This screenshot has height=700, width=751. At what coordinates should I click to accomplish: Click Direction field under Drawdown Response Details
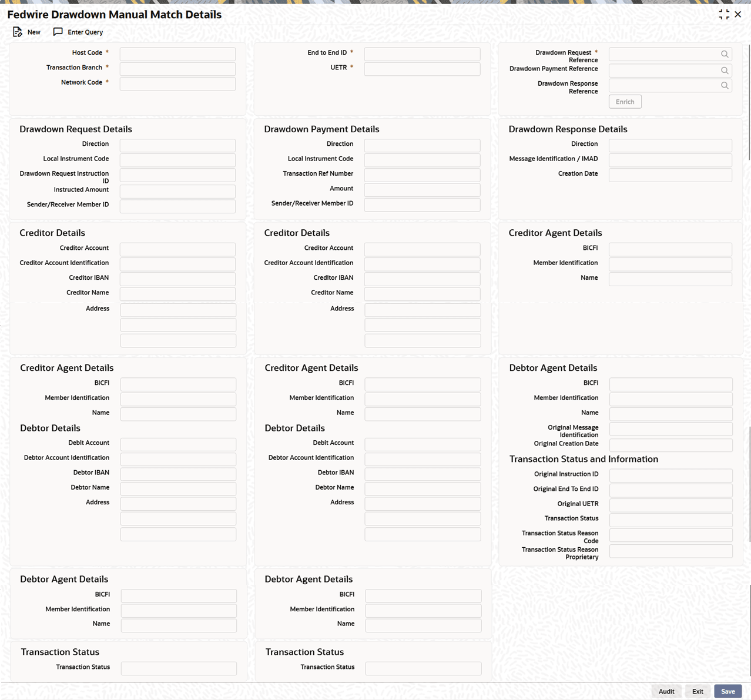(670, 145)
